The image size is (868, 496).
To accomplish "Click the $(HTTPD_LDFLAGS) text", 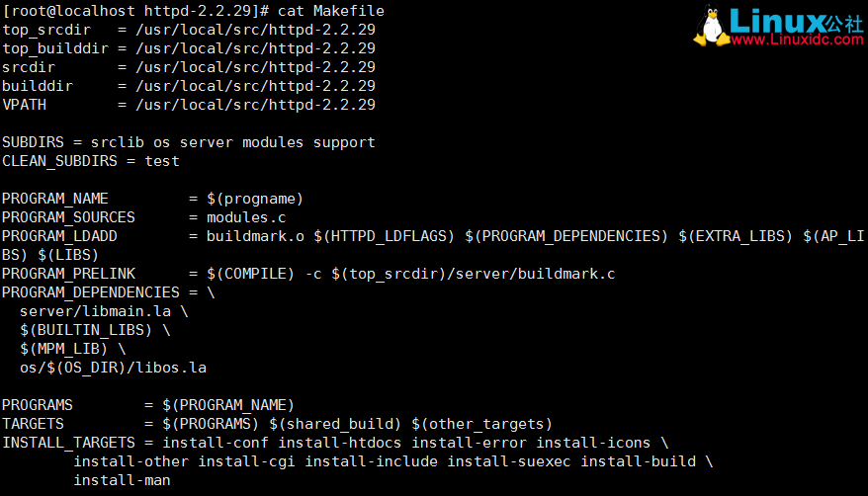I will coord(385,237).
